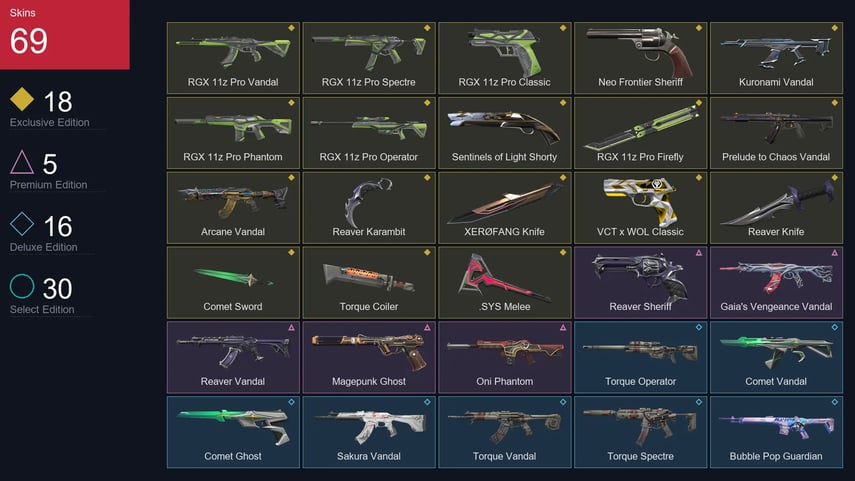Click the Exclusive Edition label text

pyautogui.click(x=50, y=123)
